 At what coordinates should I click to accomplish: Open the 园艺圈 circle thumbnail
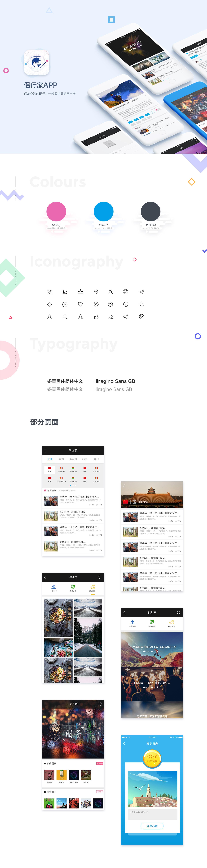(x=86, y=775)
